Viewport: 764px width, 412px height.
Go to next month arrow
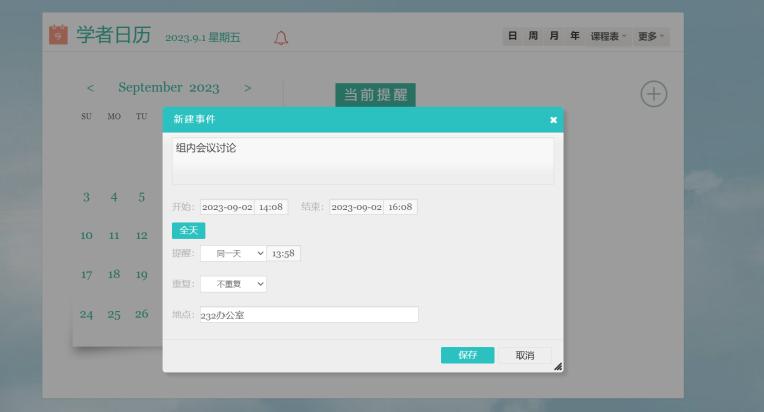248,88
